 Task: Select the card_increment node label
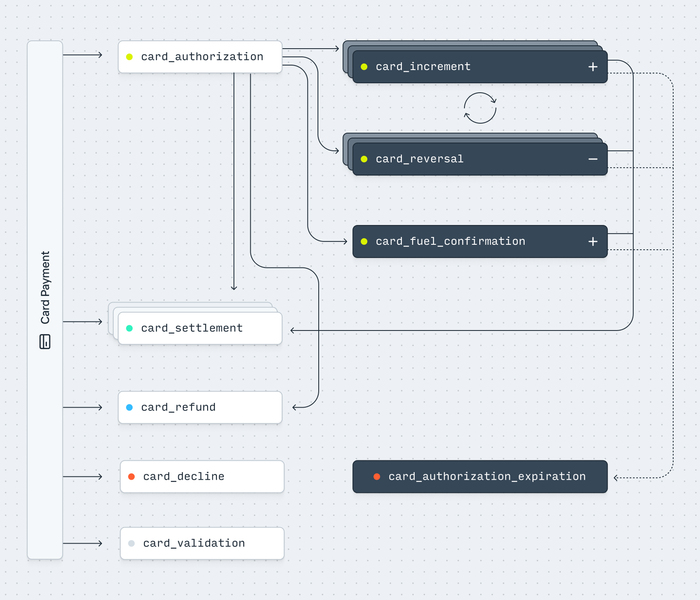pos(423,67)
